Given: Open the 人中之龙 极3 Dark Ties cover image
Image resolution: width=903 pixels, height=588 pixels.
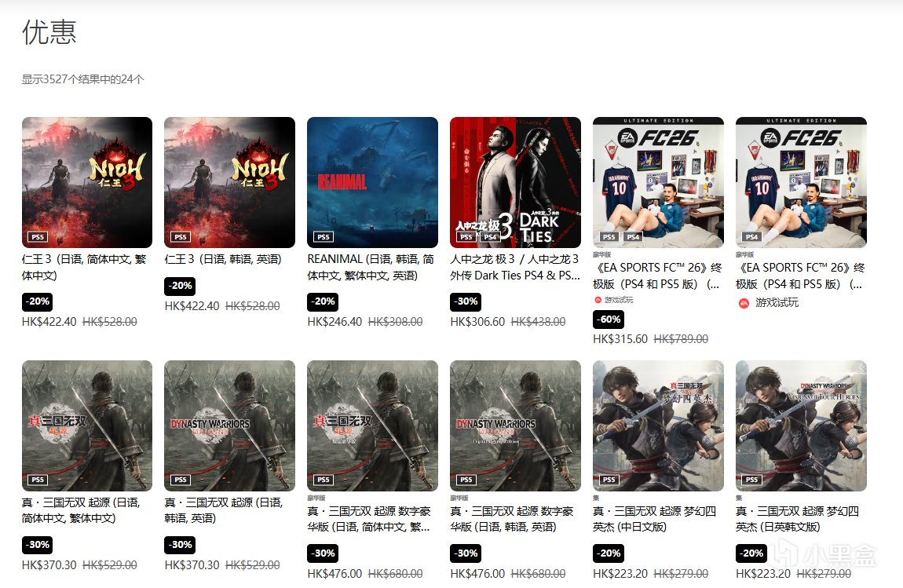Looking at the screenshot, I should (x=515, y=183).
